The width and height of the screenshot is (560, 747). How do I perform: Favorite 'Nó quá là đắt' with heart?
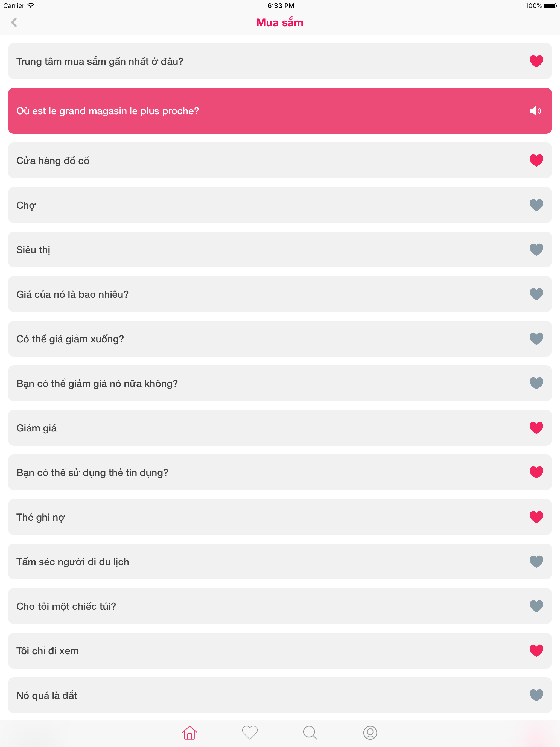[x=536, y=695]
